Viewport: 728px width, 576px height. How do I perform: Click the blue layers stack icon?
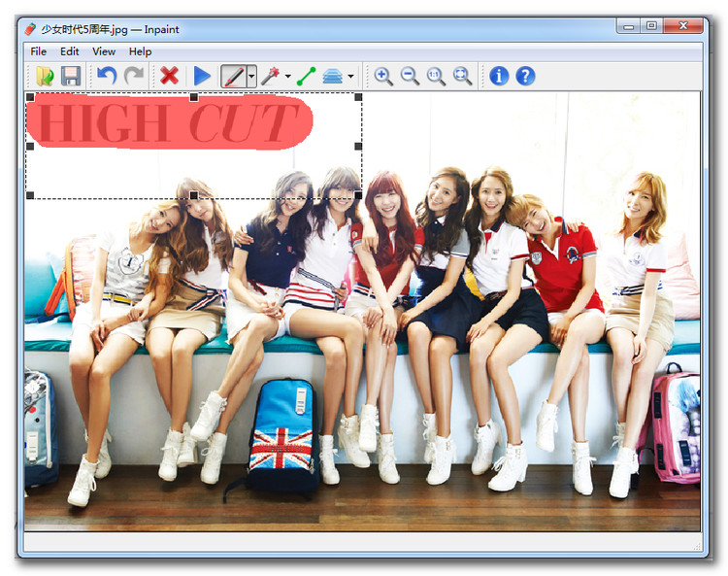(332, 76)
